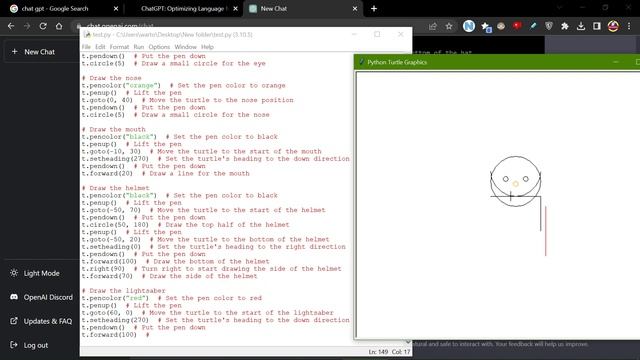Viewport: 640px width, 360px height.
Task: Open Updates & FAQ link
Action: (41, 321)
